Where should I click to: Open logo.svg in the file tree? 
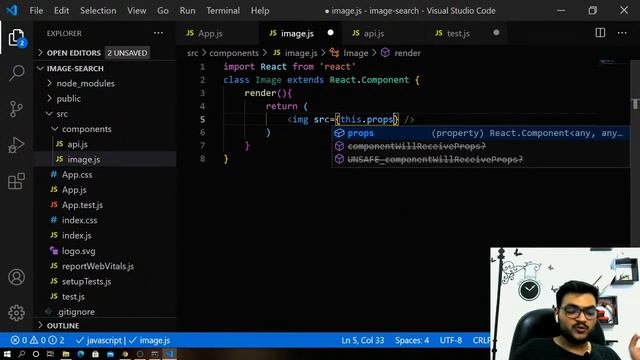[105, 251]
